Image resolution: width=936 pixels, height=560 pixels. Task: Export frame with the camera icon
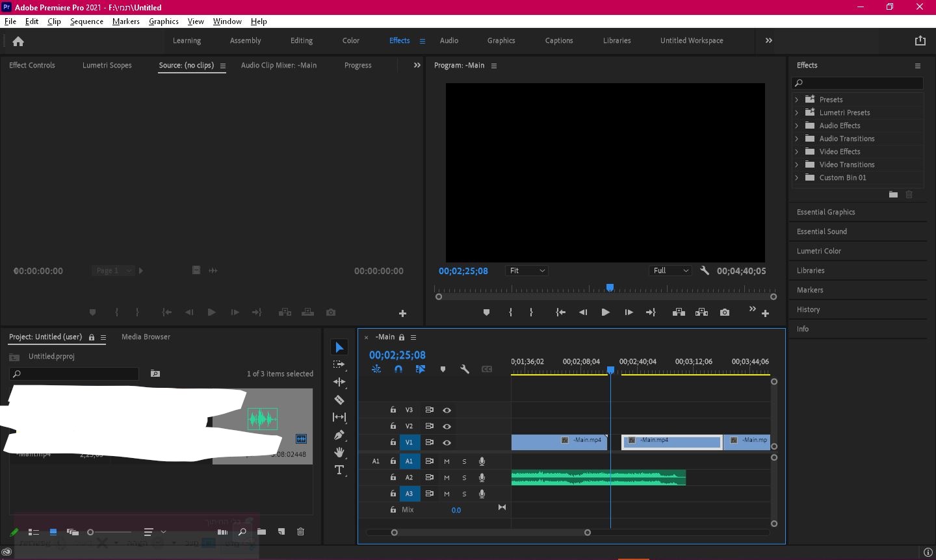725,312
